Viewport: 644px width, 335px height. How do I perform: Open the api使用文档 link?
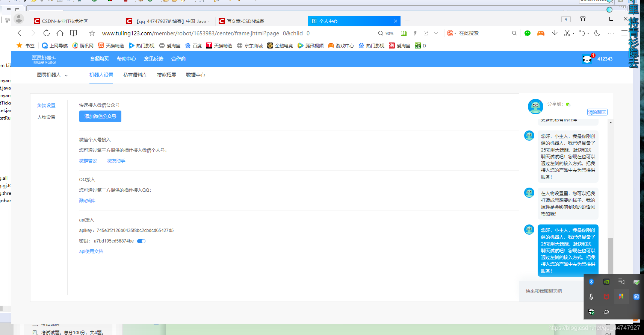pos(91,251)
